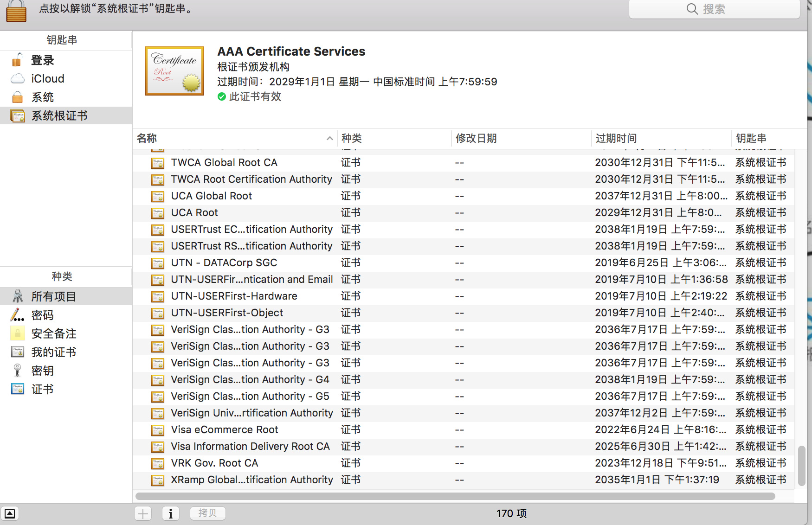Click the lock icon to unlock keychain
812x525 pixels.
tap(16, 11)
